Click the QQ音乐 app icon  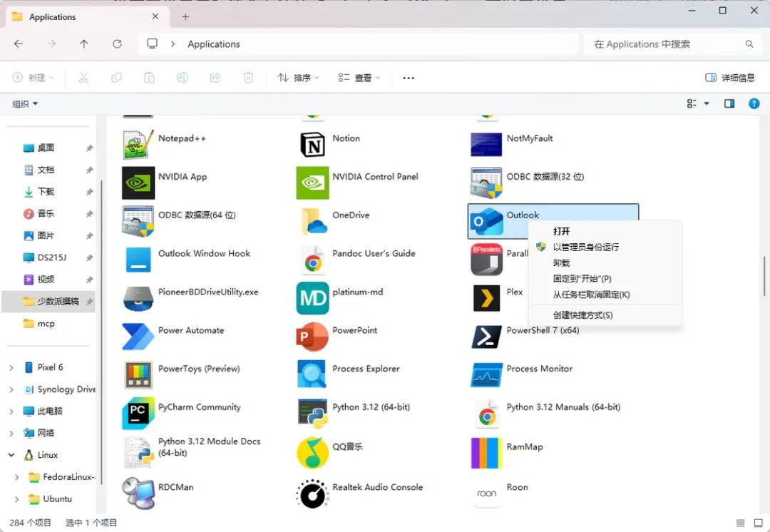tap(312, 453)
